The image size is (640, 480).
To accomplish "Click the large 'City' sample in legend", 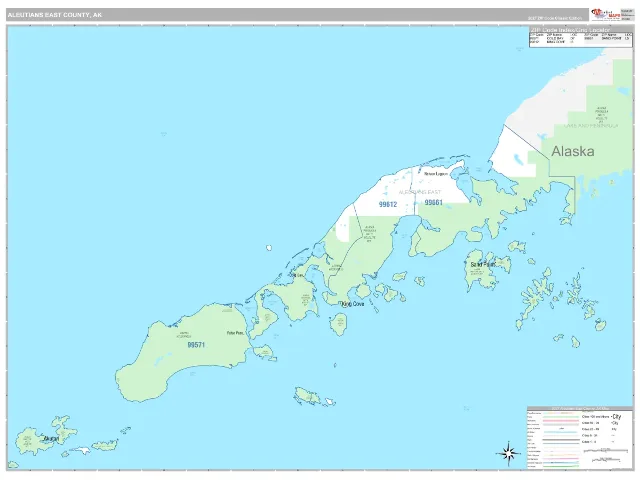I will pyautogui.click(x=616, y=417).
